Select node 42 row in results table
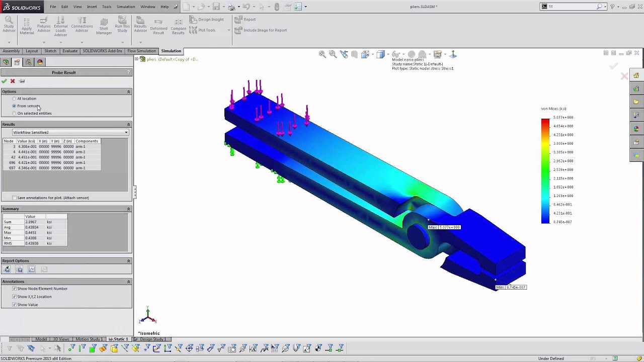The width and height of the screenshot is (644, 362). coord(52,157)
